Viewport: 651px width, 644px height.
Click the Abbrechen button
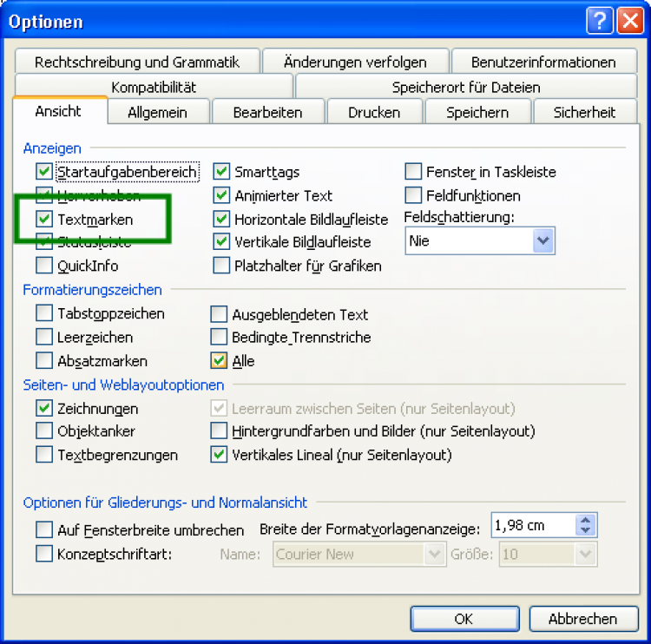[x=582, y=619]
